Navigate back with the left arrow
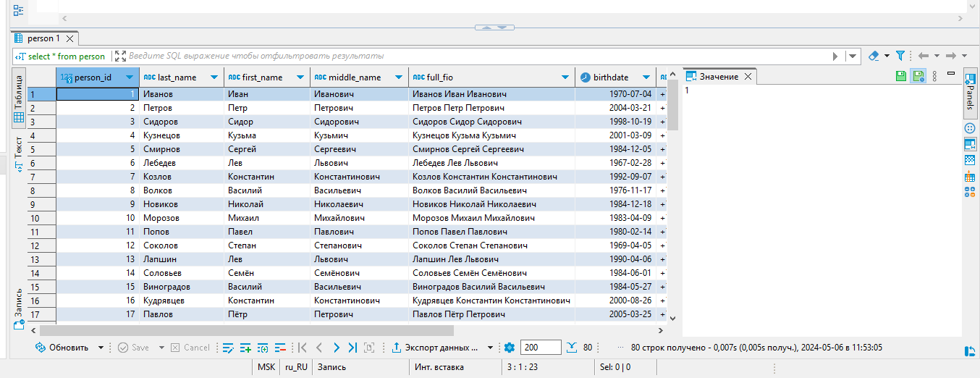Screen dimensions: 980x378 (923, 56)
